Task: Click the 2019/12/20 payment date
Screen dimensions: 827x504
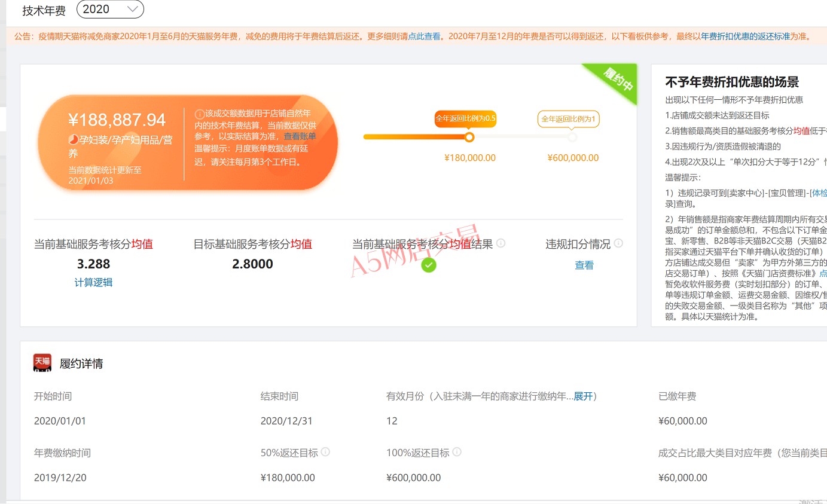Action: 60,478
